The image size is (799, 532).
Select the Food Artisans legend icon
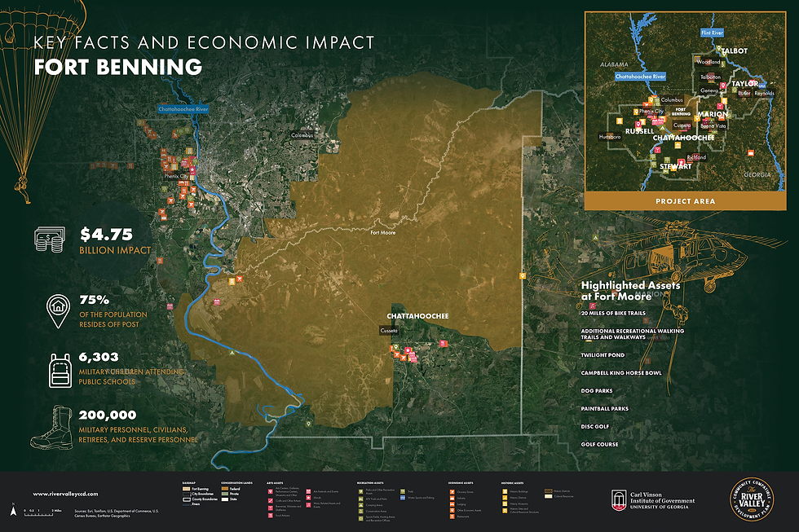(x=271, y=515)
